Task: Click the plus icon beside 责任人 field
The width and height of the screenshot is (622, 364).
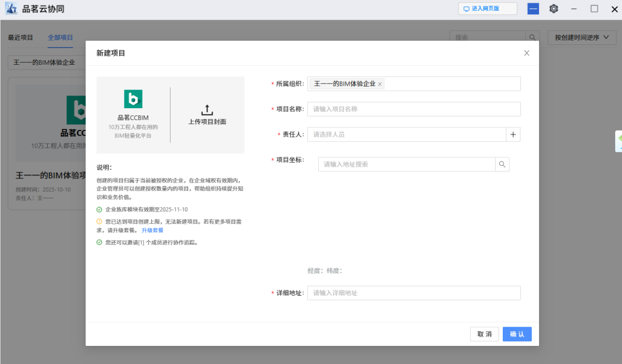Action: (513, 135)
